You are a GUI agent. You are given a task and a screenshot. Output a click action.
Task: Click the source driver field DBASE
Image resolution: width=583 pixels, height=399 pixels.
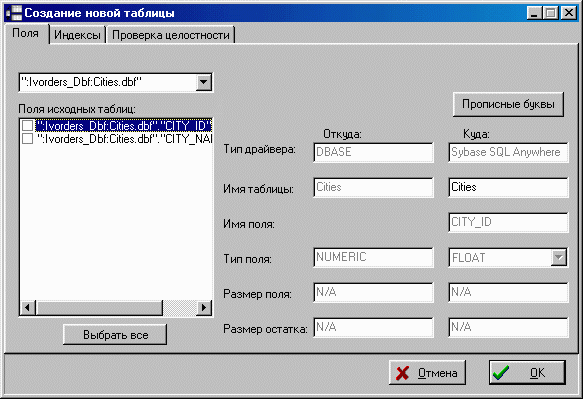point(373,152)
